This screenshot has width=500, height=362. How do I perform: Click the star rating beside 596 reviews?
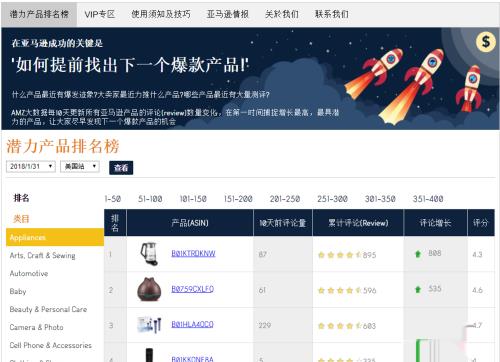pos(339,290)
